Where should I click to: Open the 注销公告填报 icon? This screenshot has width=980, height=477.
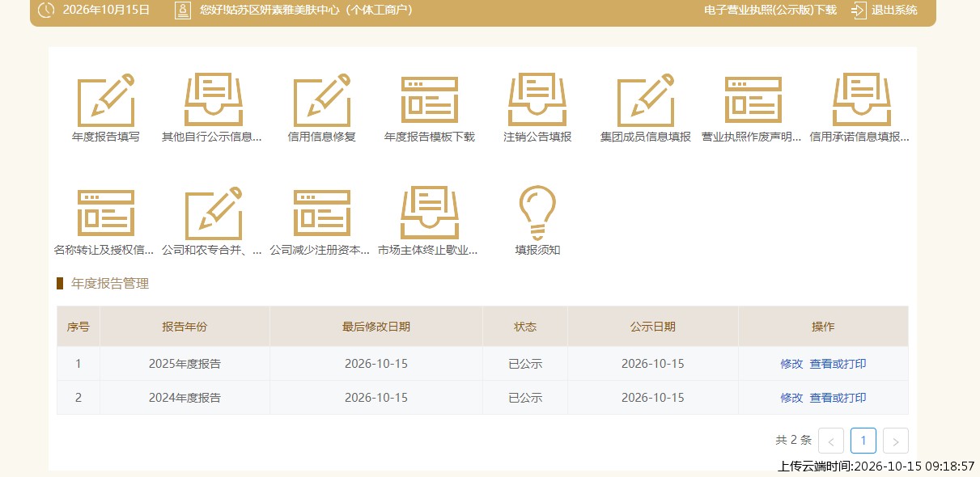tap(537, 100)
